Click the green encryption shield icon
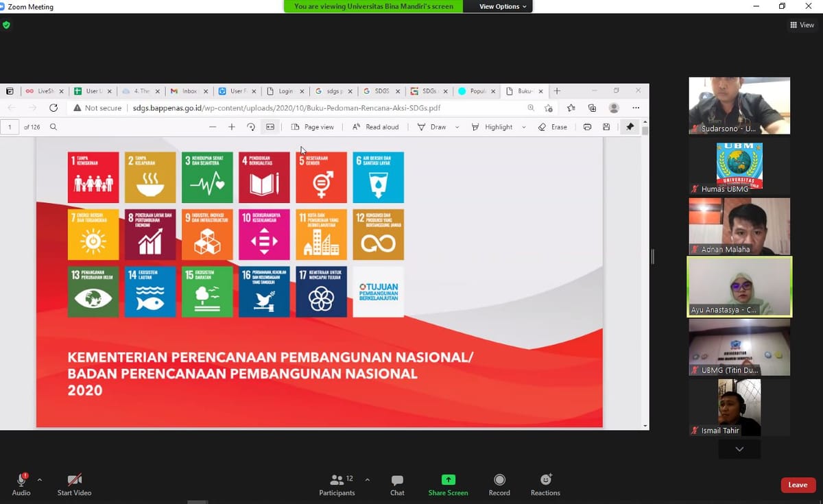 click(x=7, y=25)
